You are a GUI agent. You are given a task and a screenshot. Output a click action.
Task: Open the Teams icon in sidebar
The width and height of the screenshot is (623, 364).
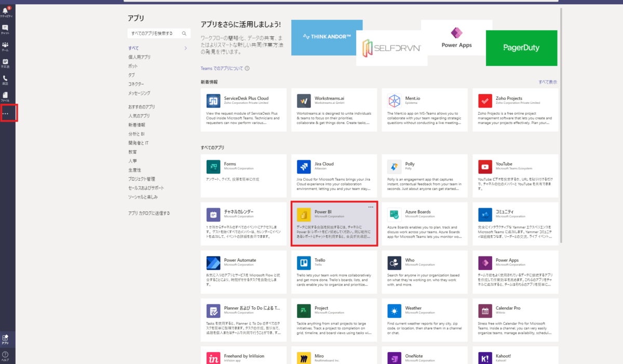(x=5, y=46)
